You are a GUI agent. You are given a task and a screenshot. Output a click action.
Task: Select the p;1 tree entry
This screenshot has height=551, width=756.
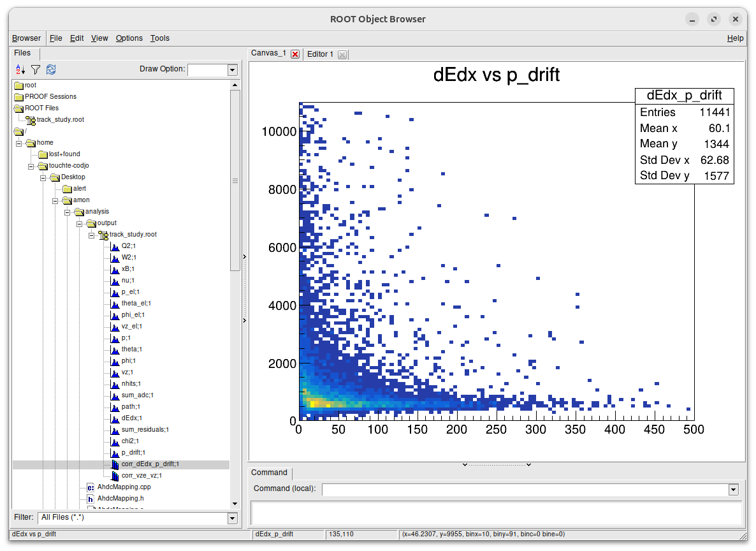point(126,338)
